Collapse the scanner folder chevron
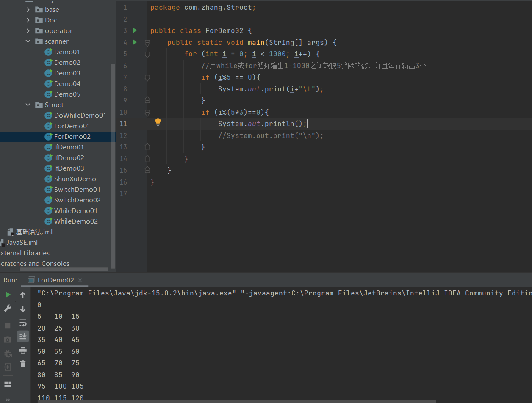Viewport: 532px width, 403px height. click(x=28, y=41)
